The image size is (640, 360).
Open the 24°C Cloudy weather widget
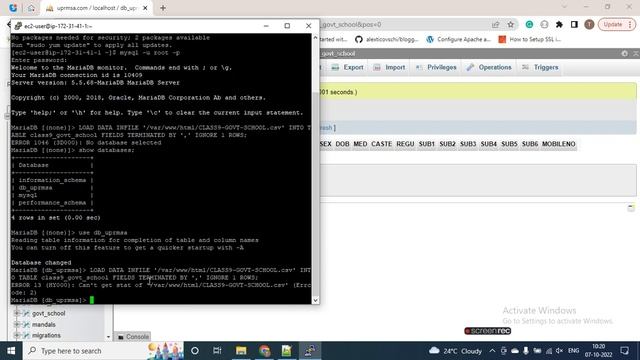click(455, 351)
